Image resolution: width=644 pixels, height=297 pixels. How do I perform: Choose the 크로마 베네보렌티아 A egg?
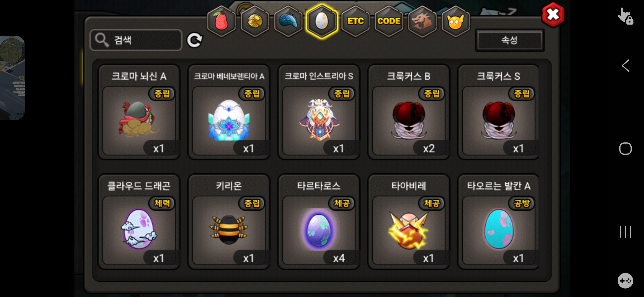coord(229,112)
